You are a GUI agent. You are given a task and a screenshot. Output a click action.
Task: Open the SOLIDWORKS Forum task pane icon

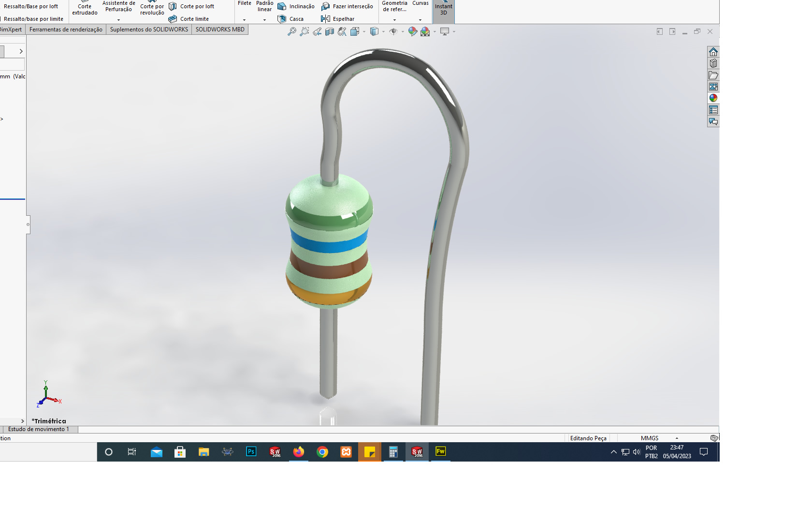pos(713,121)
